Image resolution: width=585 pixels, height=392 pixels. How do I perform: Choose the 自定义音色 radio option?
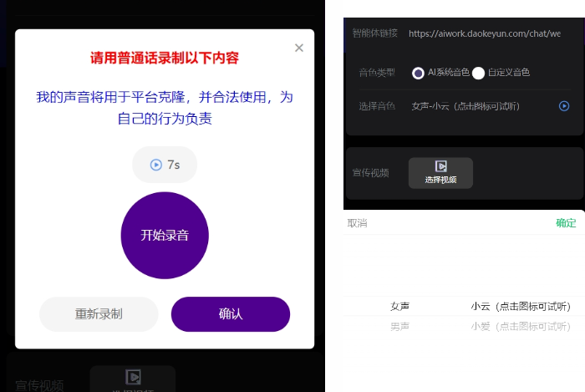tap(478, 73)
